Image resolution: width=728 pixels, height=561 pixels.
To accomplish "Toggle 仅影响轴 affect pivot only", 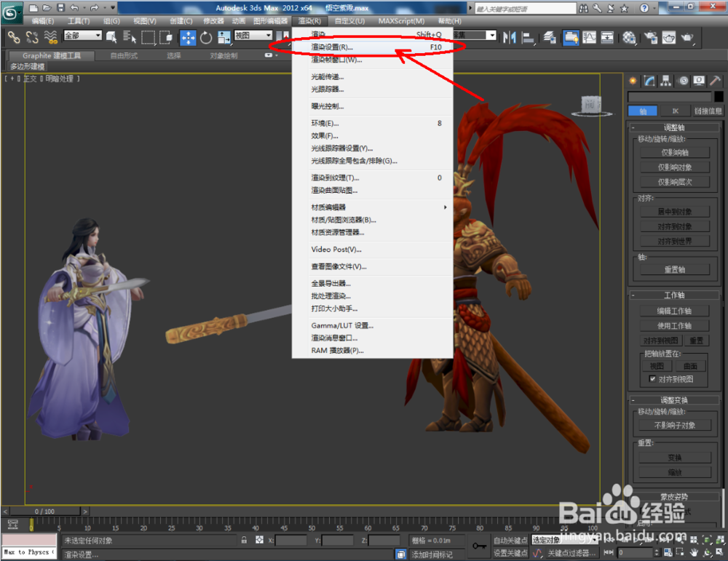I will 675,153.
